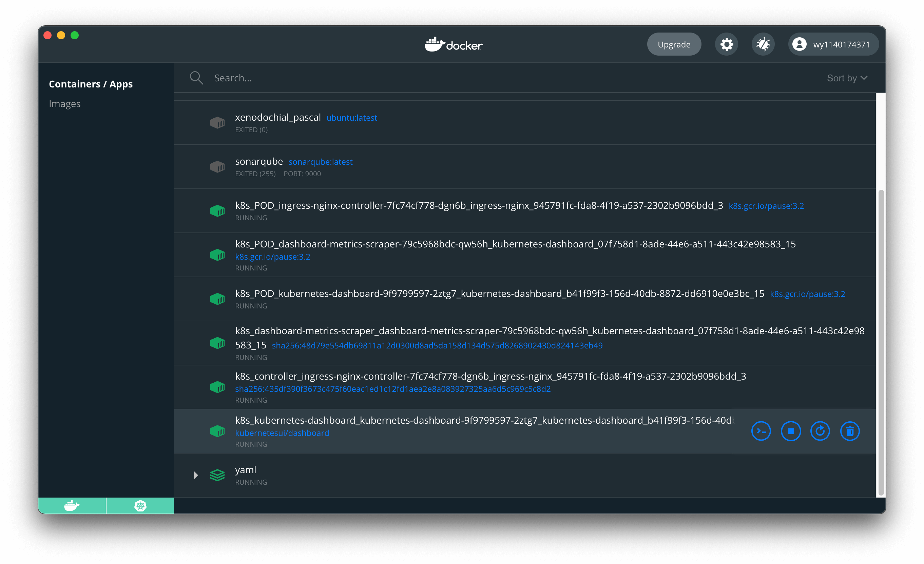Open the Sort by dropdown

click(847, 78)
